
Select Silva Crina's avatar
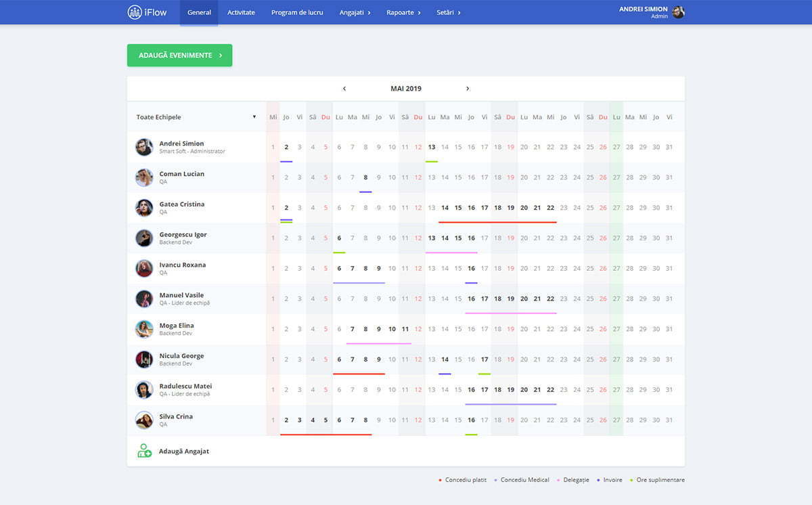point(144,420)
